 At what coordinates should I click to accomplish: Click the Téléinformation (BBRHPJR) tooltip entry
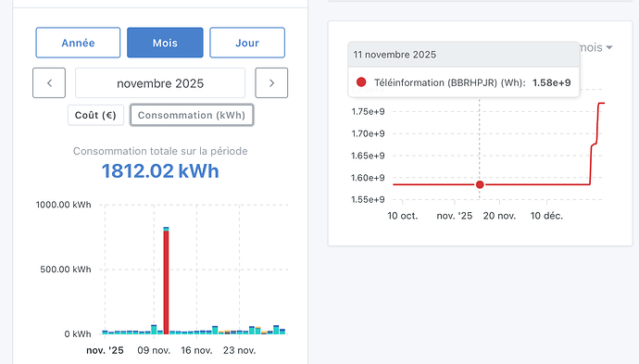[x=463, y=82]
